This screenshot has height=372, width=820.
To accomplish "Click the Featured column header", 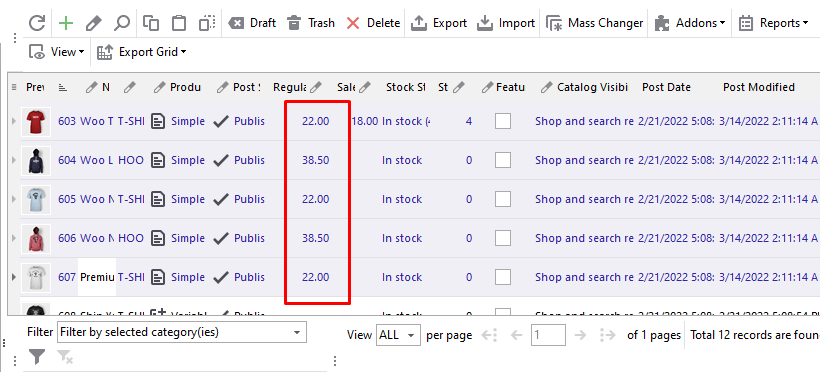I will (510, 87).
